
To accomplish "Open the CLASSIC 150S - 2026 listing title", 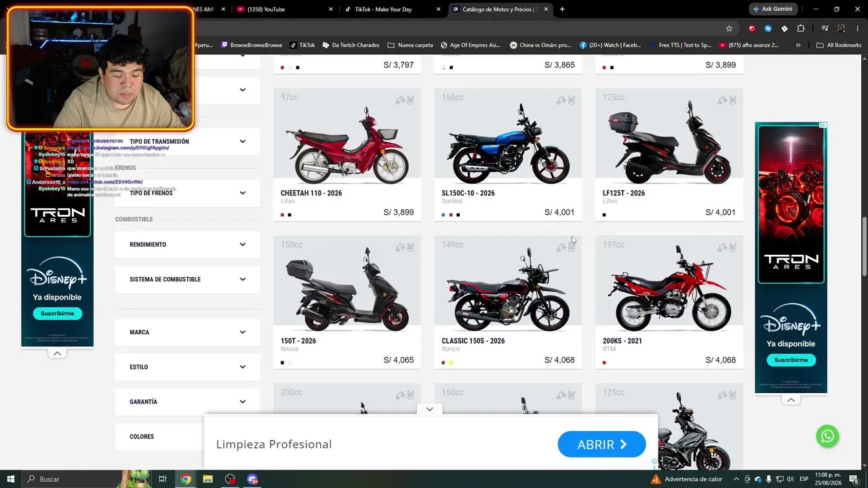I will point(473,341).
